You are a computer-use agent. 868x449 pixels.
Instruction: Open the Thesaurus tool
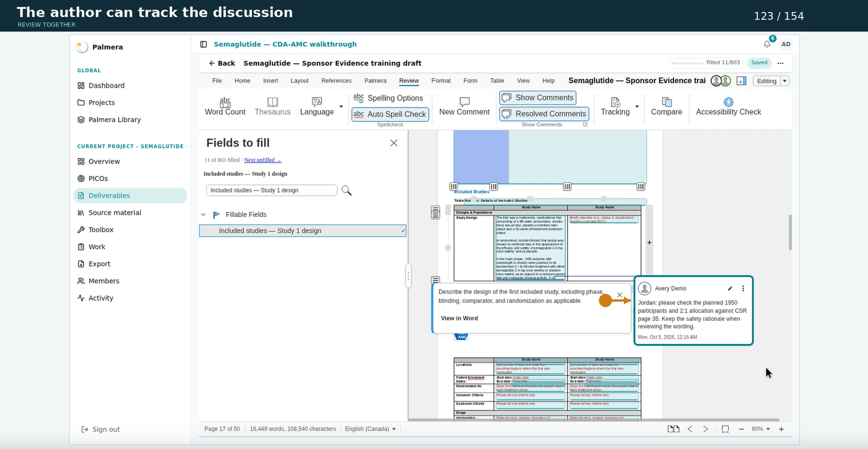coord(272,107)
